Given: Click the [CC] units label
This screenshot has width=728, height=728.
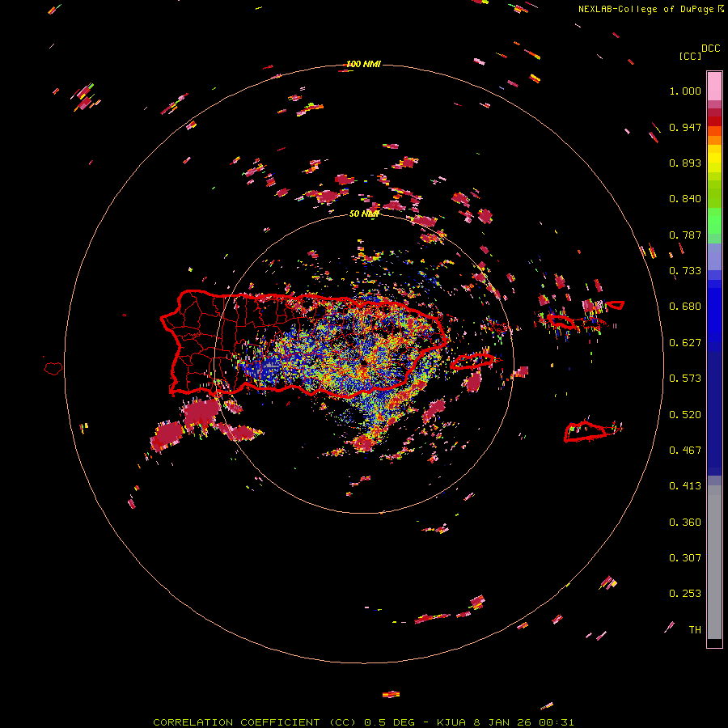Looking at the screenshot, I should click(691, 56).
